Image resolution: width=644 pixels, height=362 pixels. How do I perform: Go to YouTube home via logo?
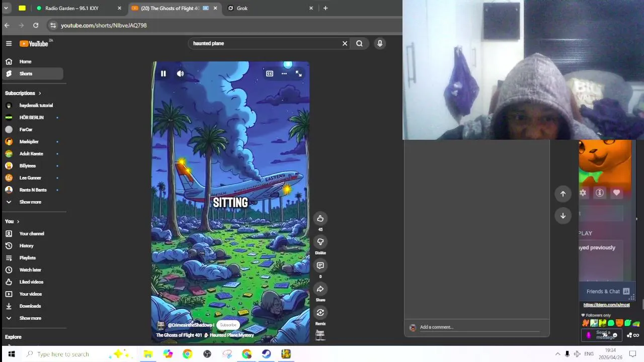[x=34, y=44]
